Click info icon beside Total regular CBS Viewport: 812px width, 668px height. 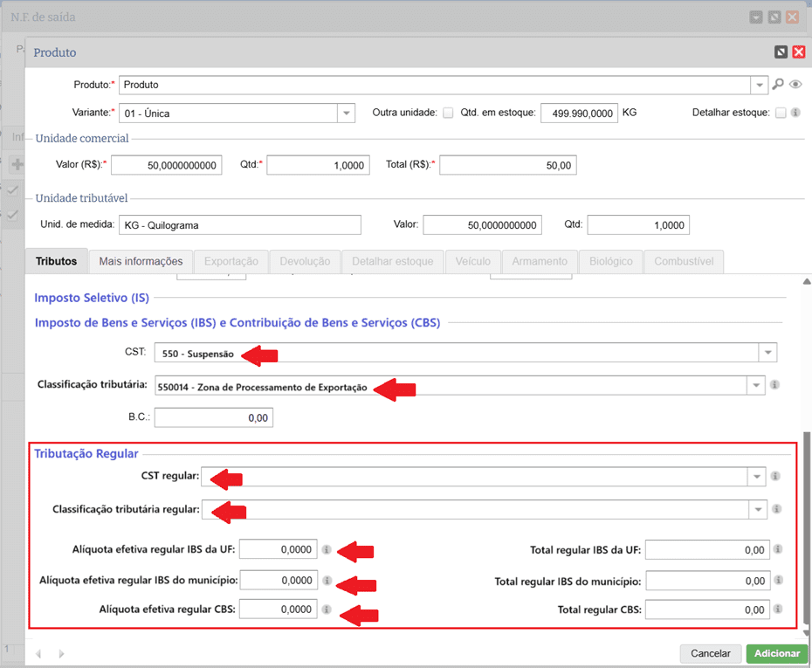(x=778, y=609)
